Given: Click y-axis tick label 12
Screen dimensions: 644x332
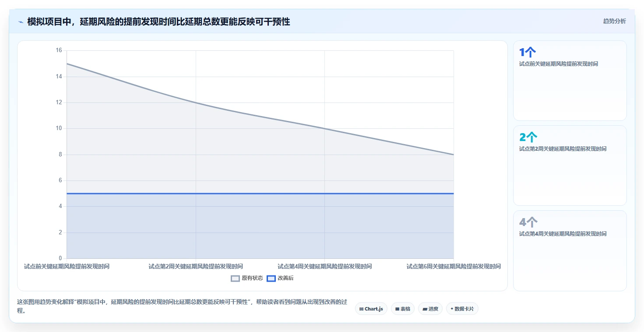Looking at the screenshot, I should pyautogui.click(x=59, y=102).
